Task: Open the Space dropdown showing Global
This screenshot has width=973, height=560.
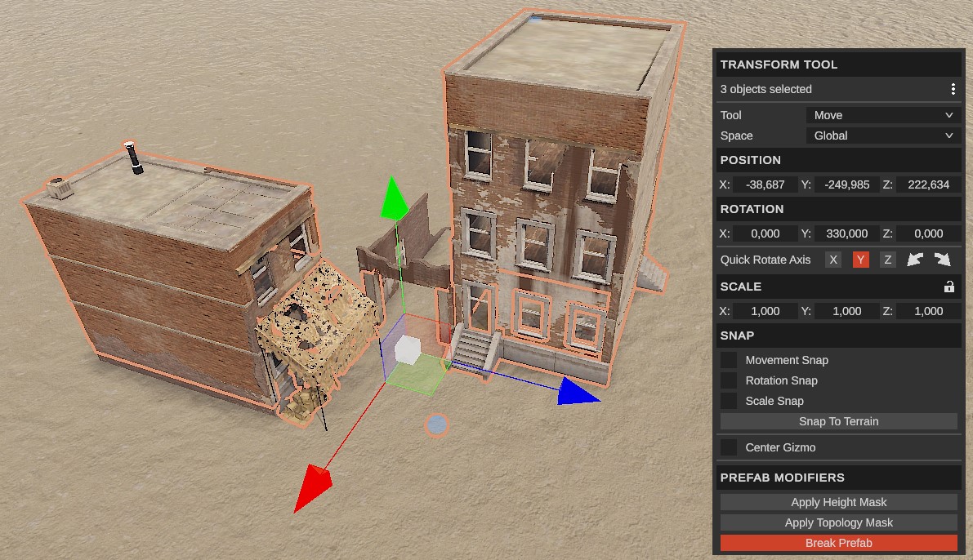Action: 883,136
